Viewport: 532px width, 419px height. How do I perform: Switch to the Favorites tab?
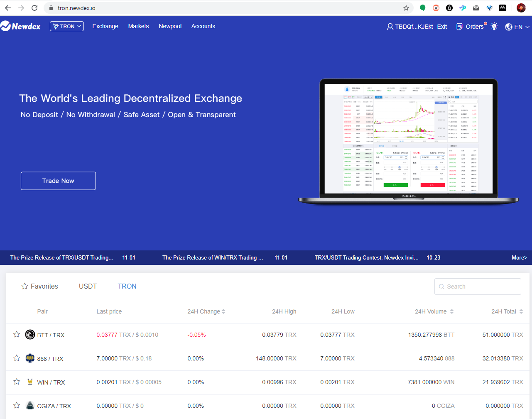(x=39, y=286)
